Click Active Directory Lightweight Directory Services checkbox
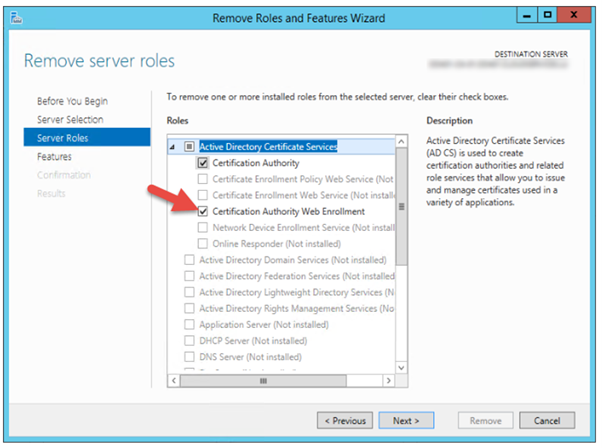 189,292
